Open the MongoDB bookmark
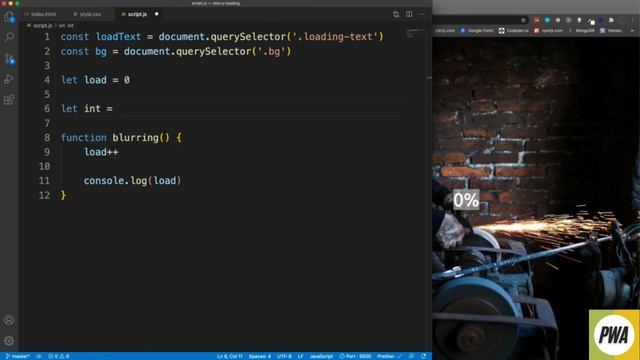Viewport: 640px width, 360px height. tap(582, 31)
